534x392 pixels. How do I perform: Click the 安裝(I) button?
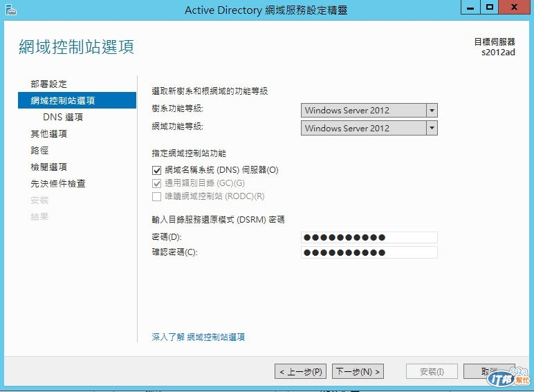tap(432, 371)
